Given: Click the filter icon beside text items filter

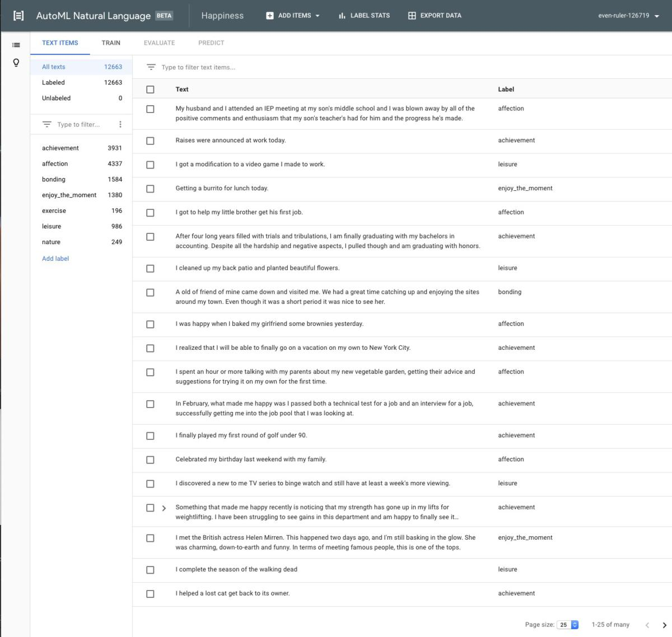Looking at the screenshot, I should coord(151,67).
